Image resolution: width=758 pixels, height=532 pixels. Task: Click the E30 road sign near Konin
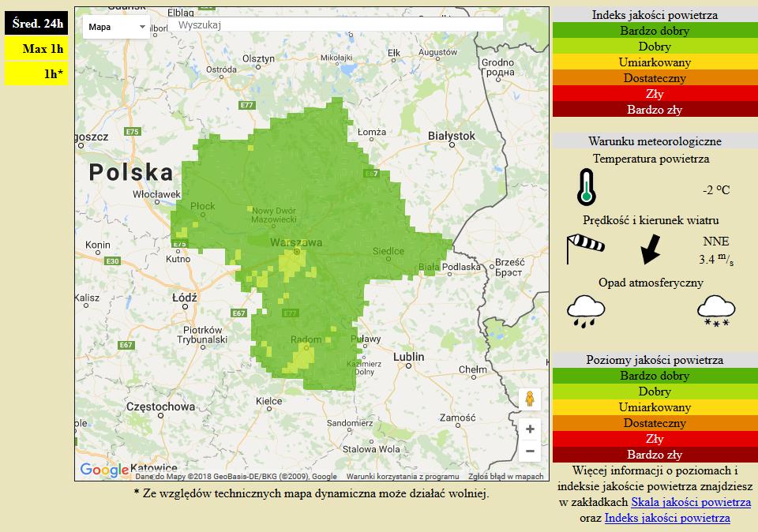point(112,261)
